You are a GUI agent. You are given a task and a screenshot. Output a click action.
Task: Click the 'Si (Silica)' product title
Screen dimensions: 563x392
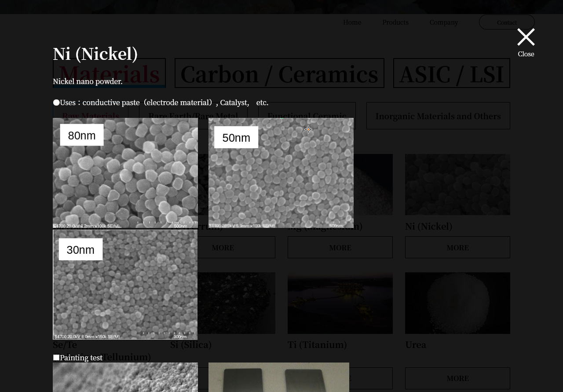[x=191, y=344]
